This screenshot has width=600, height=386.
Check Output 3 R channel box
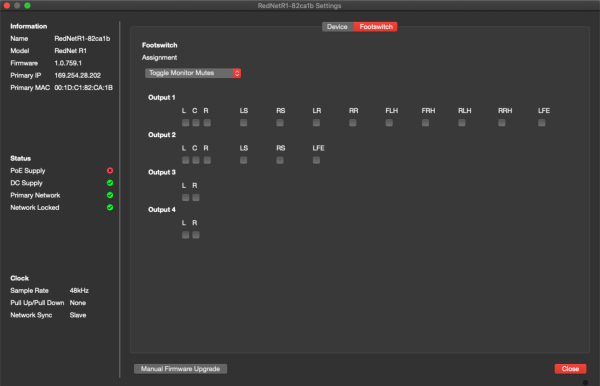(196, 198)
